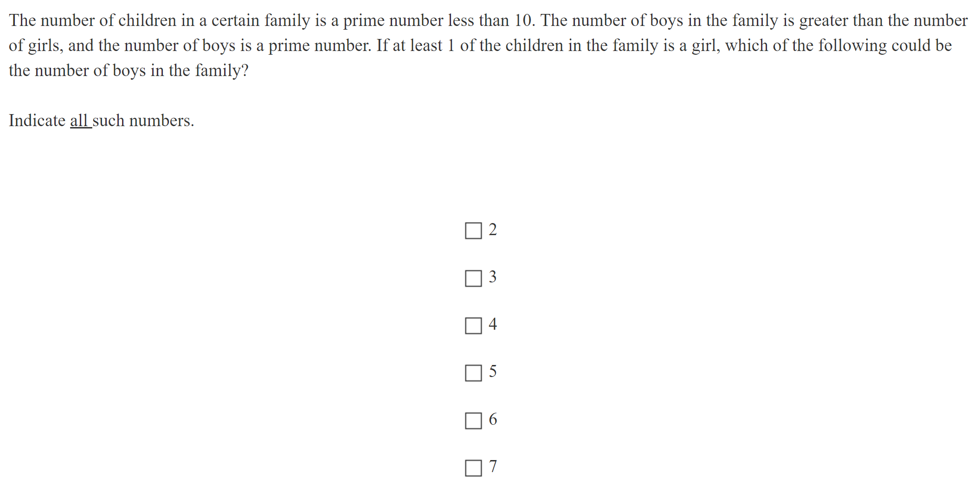
Task: Click the number 6 option label
Action: pos(493,419)
